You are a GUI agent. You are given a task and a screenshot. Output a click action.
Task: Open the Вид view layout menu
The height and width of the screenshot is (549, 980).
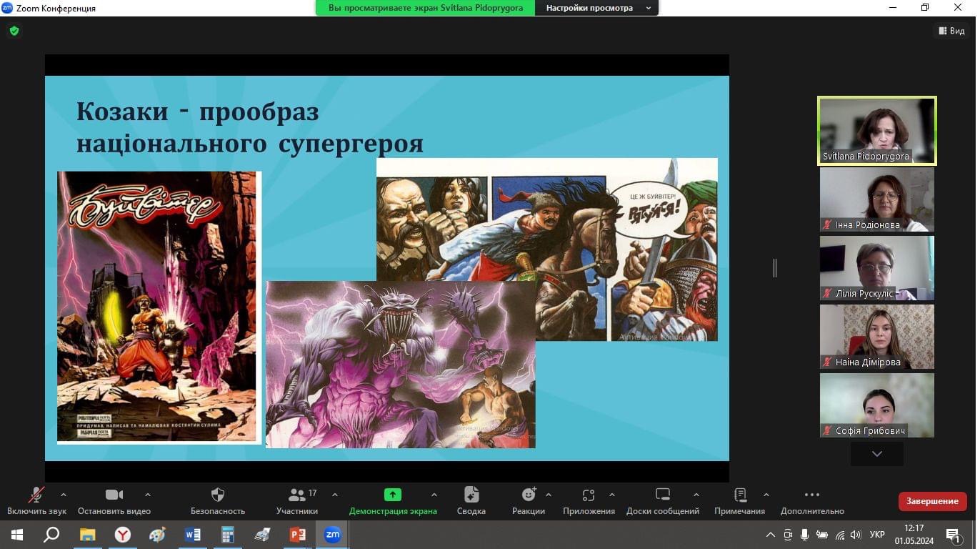tap(951, 31)
